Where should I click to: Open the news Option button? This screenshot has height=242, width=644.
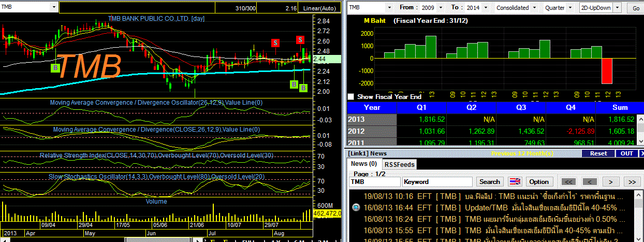click(538, 182)
